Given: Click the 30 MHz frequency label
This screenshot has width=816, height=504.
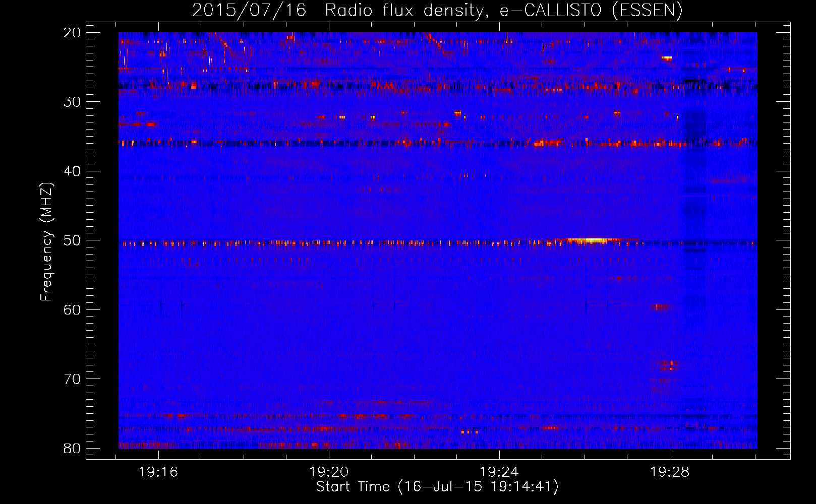Looking at the screenshot, I should click(72, 102).
